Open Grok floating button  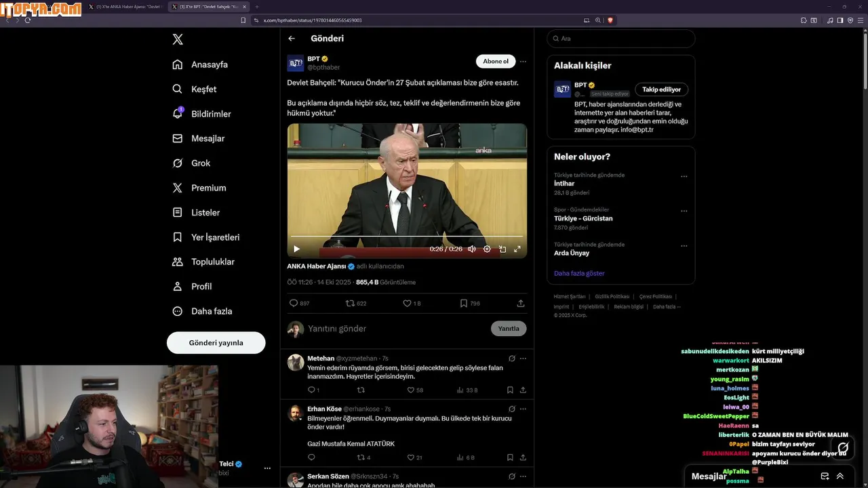[x=843, y=448]
